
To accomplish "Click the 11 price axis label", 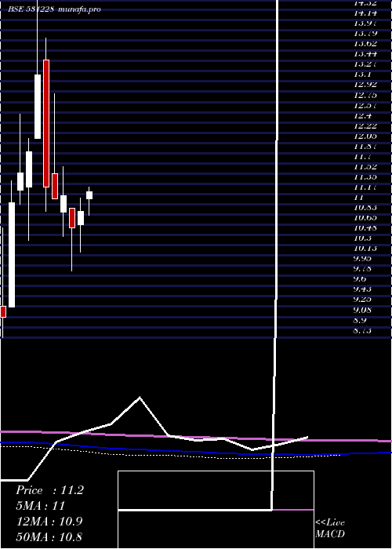I will (359, 197).
